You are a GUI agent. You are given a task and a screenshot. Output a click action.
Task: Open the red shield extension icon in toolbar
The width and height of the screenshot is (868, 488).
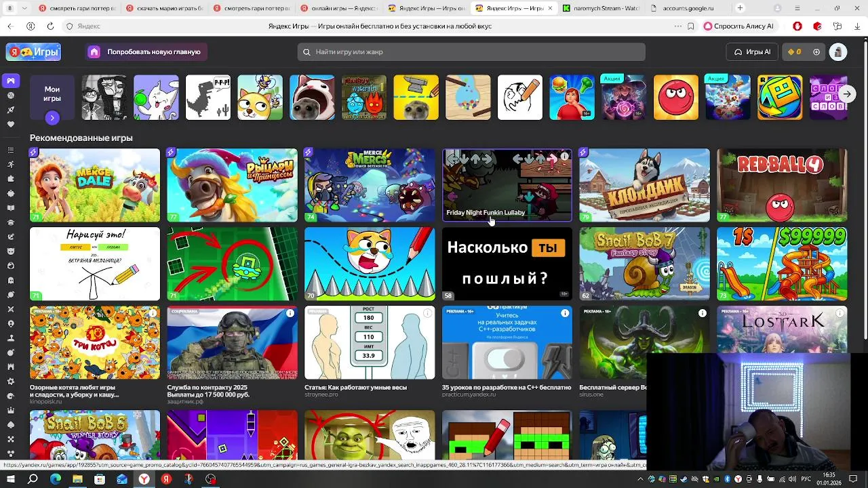pos(797,26)
